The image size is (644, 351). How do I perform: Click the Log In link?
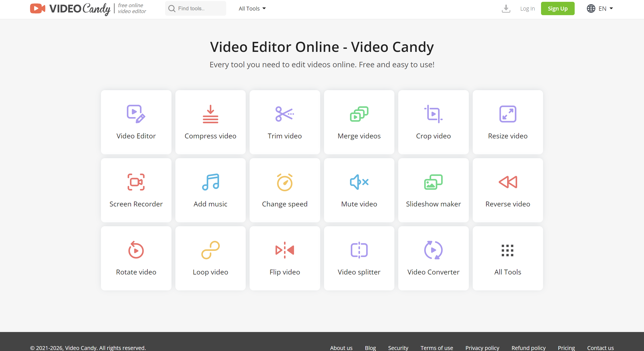527,8
